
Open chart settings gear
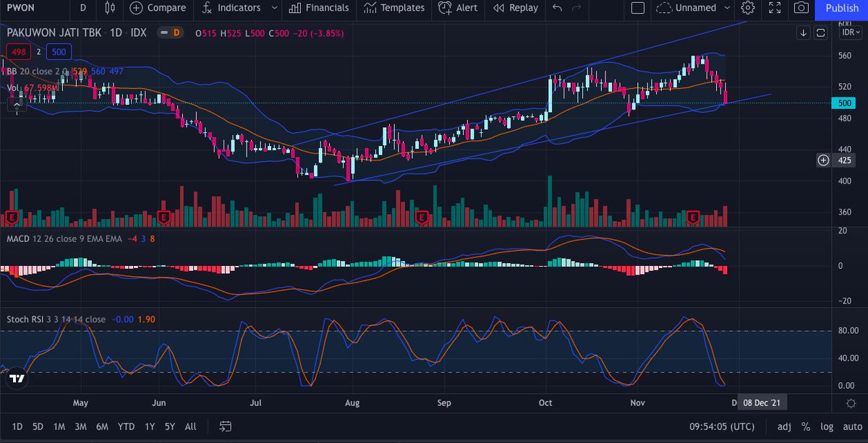(x=748, y=8)
